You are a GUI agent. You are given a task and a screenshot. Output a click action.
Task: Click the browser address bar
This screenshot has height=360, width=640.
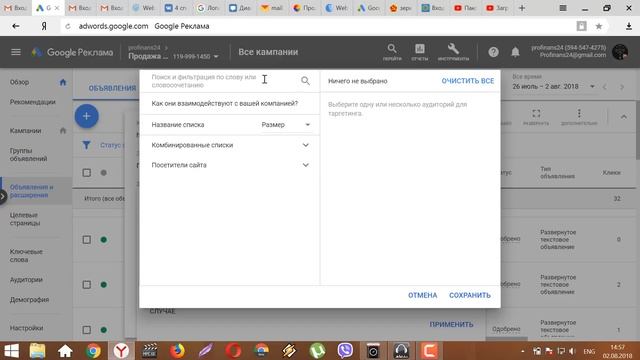coord(318,26)
